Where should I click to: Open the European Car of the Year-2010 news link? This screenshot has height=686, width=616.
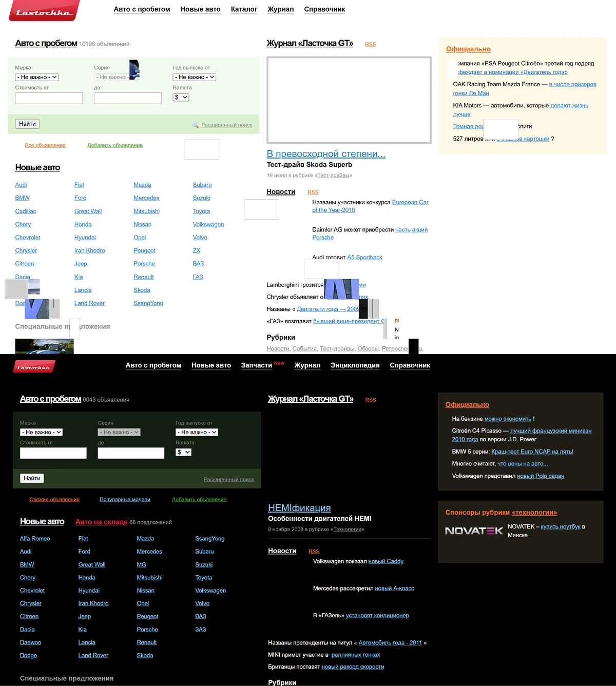(x=371, y=206)
